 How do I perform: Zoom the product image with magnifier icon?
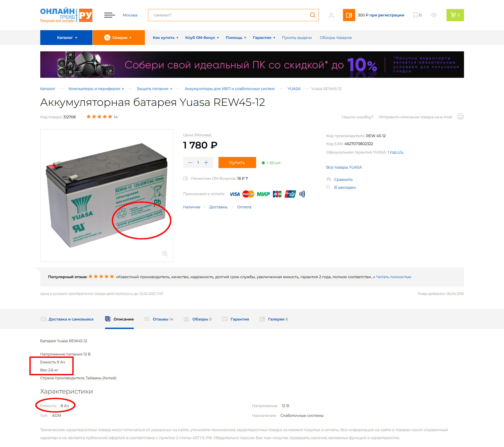pos(165,254)
